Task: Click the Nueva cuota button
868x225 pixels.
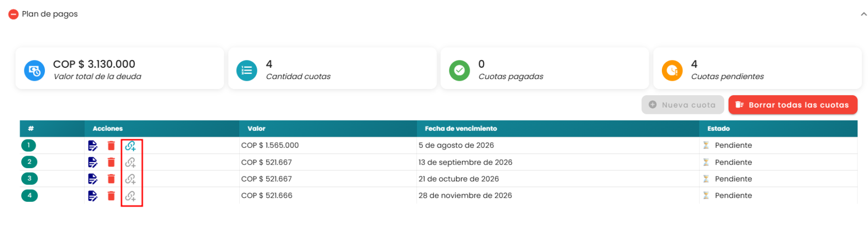Action: pos(683,104)
